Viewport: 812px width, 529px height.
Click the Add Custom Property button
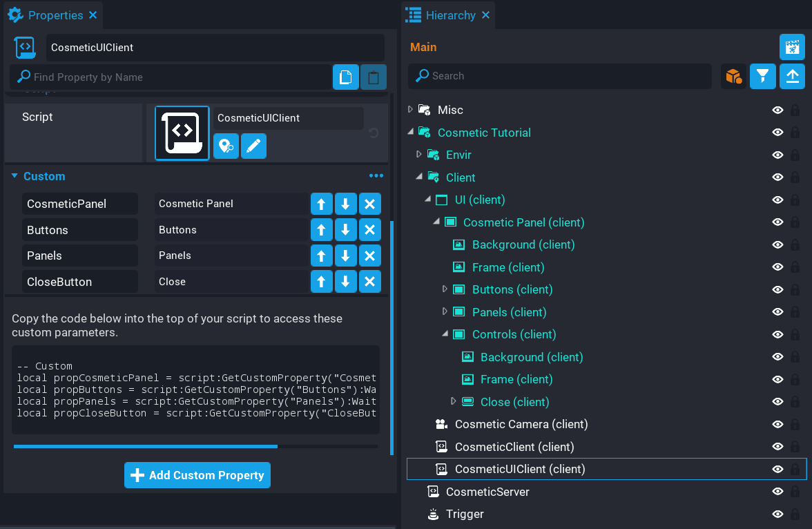point(197,475)
